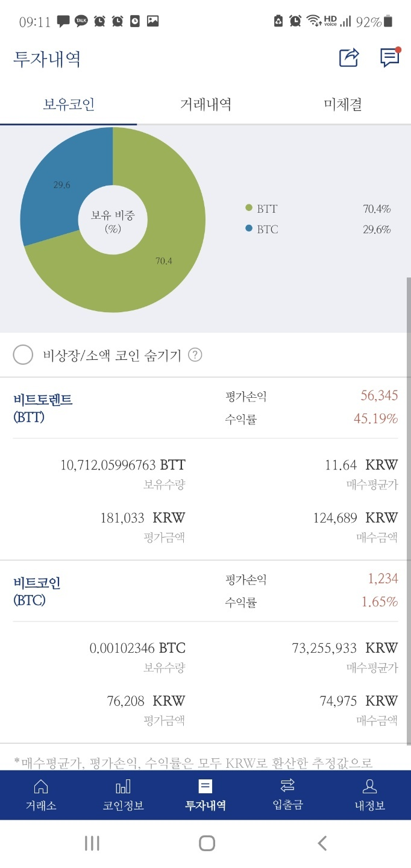Select the 투자내역 (Investments) nav icon

click(x=205, y=793)
